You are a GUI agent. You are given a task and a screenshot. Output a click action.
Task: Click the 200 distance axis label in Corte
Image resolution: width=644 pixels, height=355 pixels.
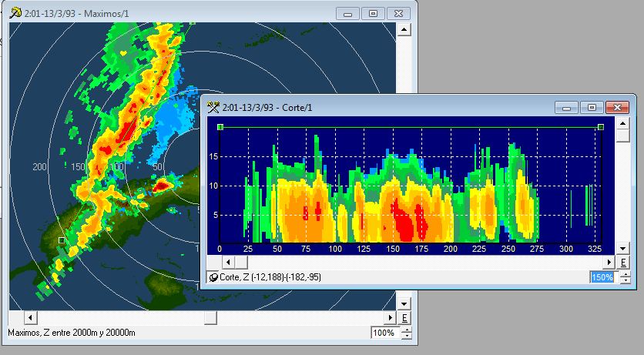451,249
